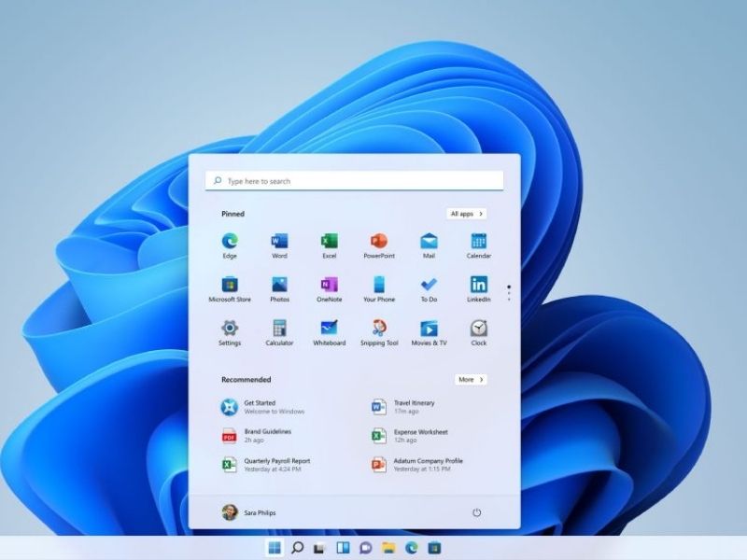Image resolution: width=747 pixels, height=560 pixels.
Task: Open the Photos app
Action: [x=279, y=289]
